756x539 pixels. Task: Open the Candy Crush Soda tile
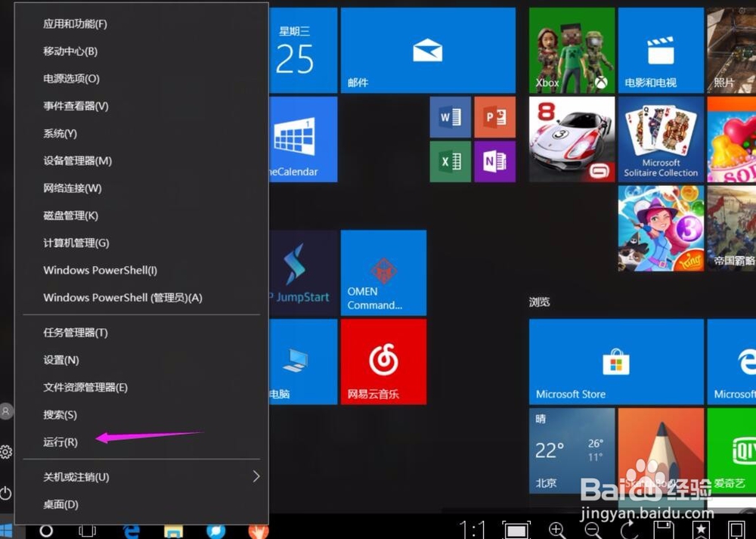[731, 139]
